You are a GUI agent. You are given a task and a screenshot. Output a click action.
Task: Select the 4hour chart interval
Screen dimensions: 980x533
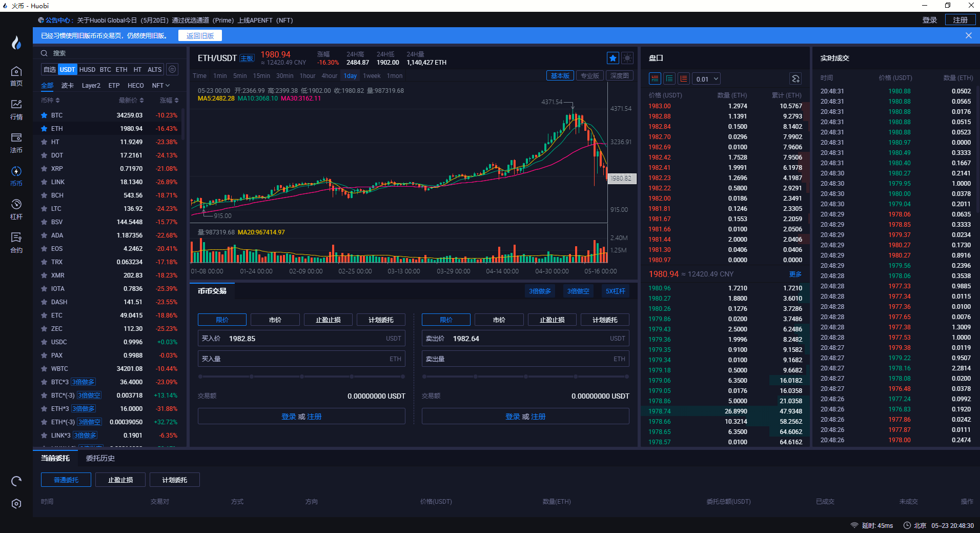click(x=329, y=76)
